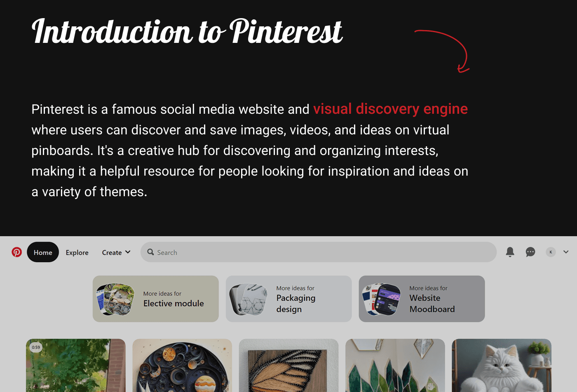Open the 0:59 video pin
577x392 pixels.
76,365
